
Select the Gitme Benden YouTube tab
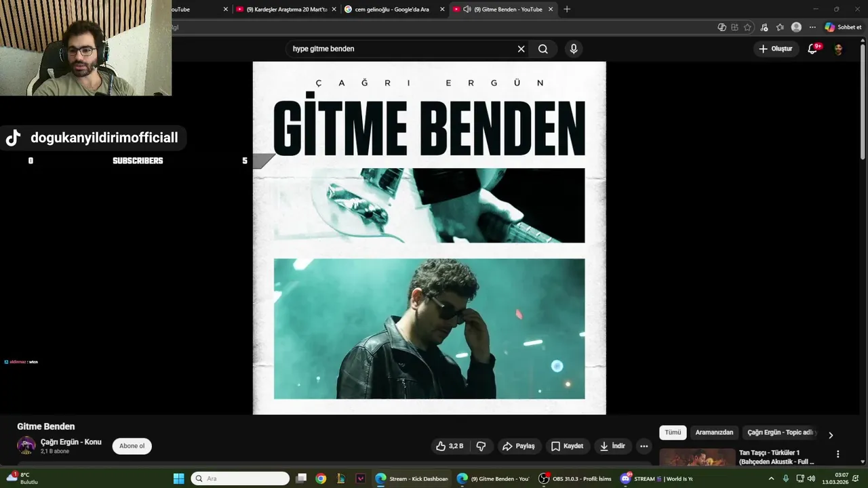(x=502, y=9)
